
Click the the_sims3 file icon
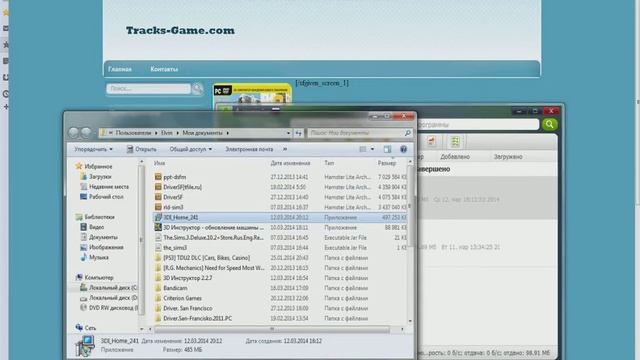click(158, 248)
